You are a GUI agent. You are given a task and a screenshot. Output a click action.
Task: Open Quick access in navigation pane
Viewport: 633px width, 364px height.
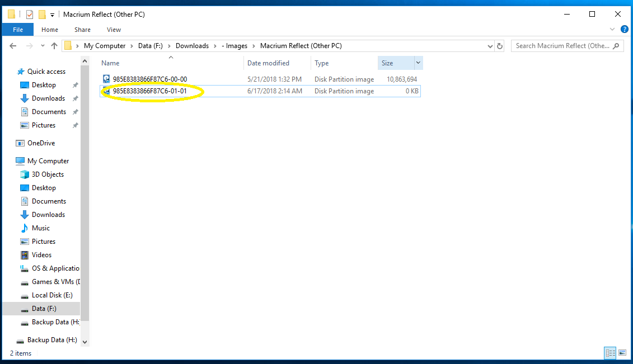[x=46, y=72]
